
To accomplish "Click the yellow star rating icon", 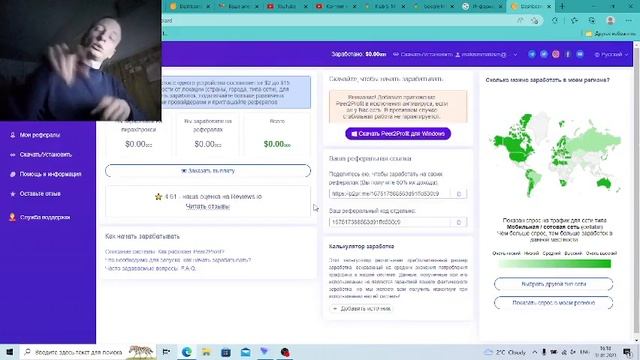I will click(158, 197).
